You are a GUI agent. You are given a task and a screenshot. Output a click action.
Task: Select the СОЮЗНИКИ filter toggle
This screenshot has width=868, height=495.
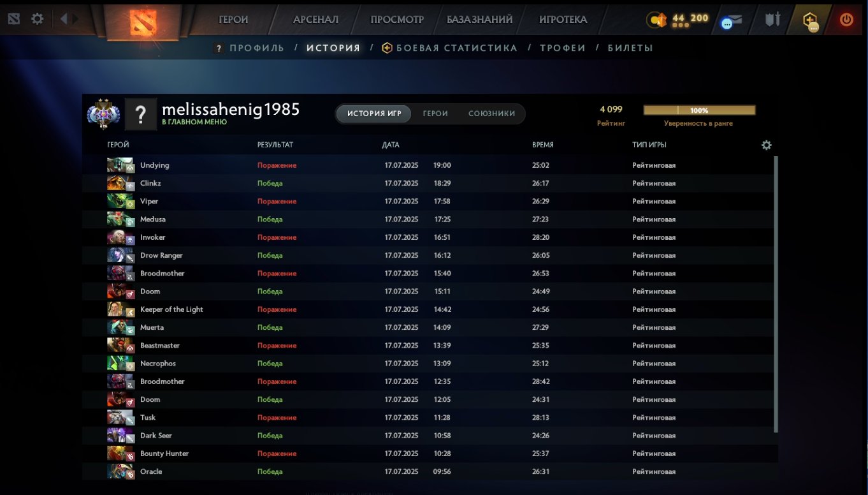[491, 114]
